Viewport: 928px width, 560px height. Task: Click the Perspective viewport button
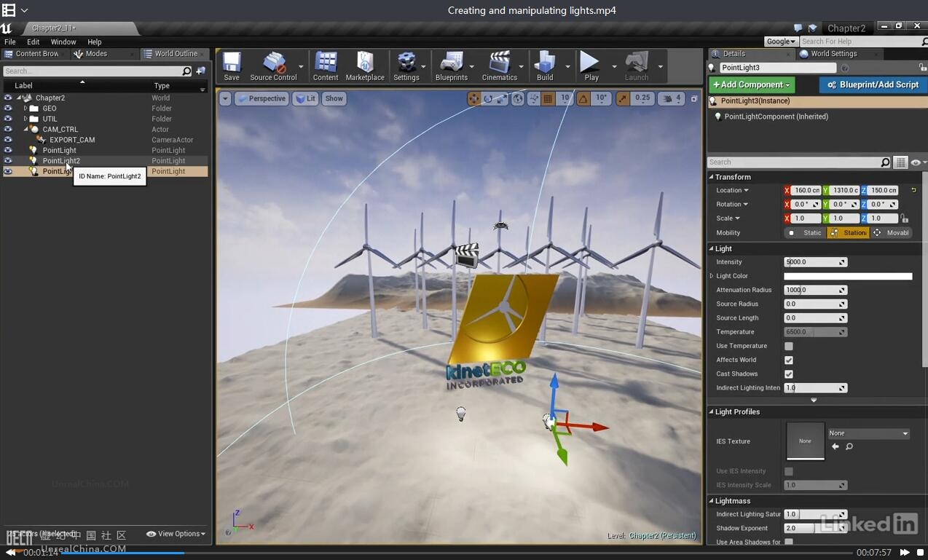click(x=262, y=98)
